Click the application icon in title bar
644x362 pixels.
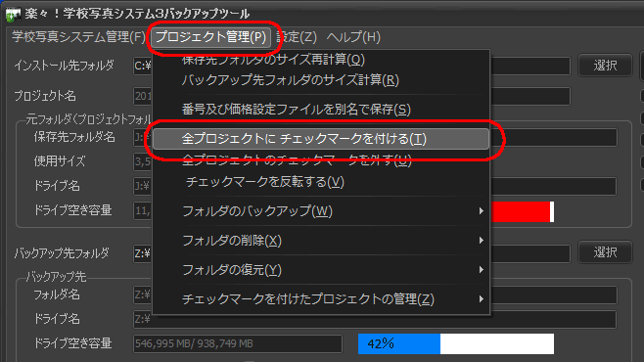pyautogui.click(x=13, y=15)
